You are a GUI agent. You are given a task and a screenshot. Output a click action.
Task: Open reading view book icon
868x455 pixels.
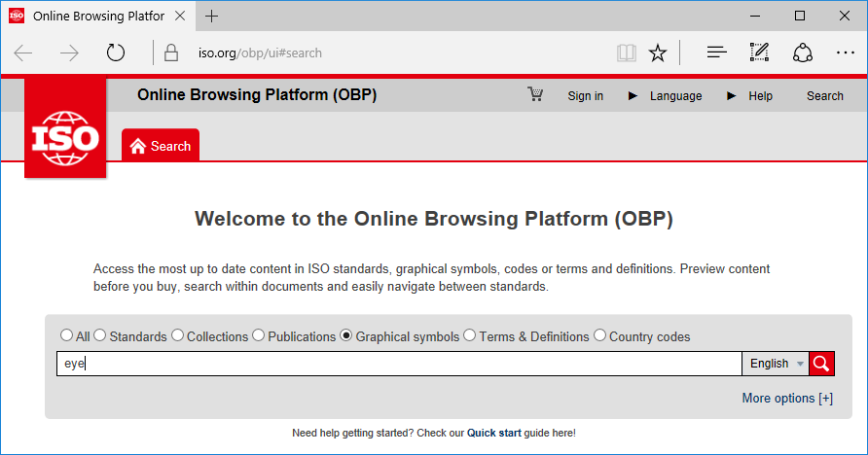(x=626, y=53)
